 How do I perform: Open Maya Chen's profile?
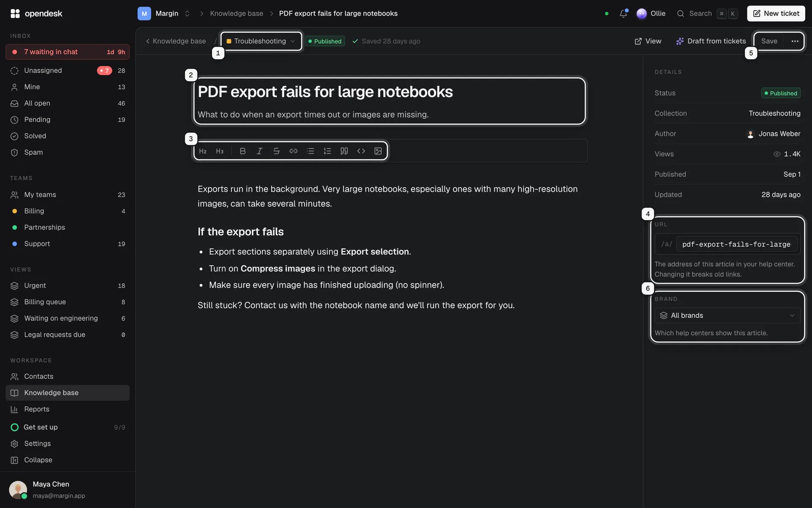(x=68, y=489)
